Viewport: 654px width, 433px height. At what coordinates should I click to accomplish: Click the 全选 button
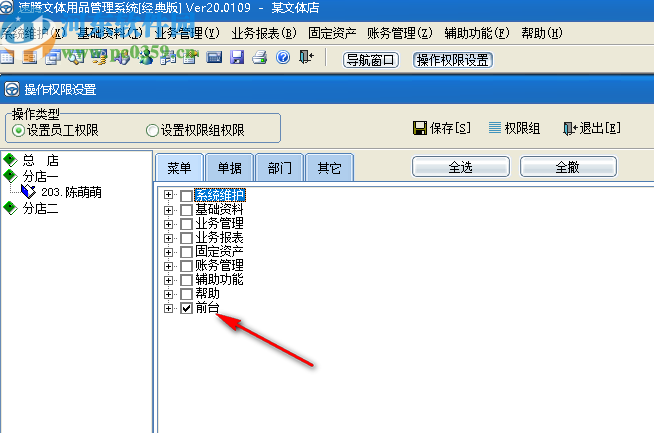[x=460, y=167]
